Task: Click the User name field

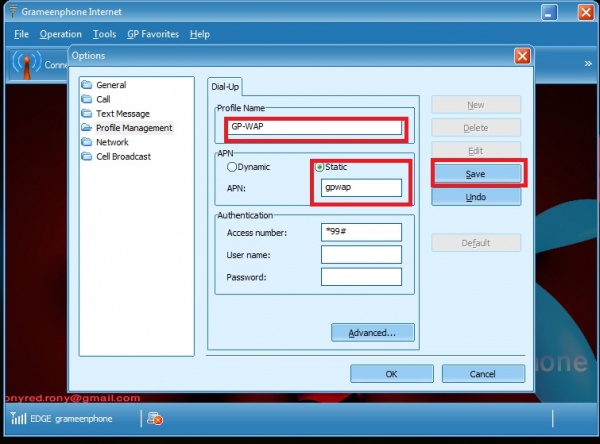Action: point(361,255)
